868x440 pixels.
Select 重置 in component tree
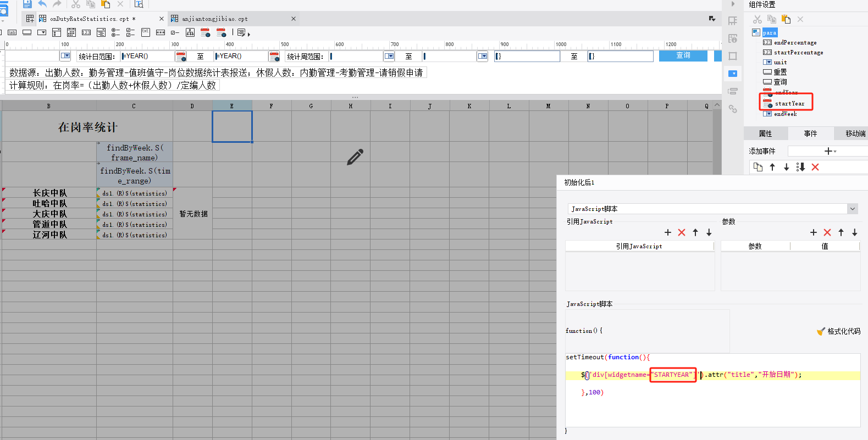780,72
